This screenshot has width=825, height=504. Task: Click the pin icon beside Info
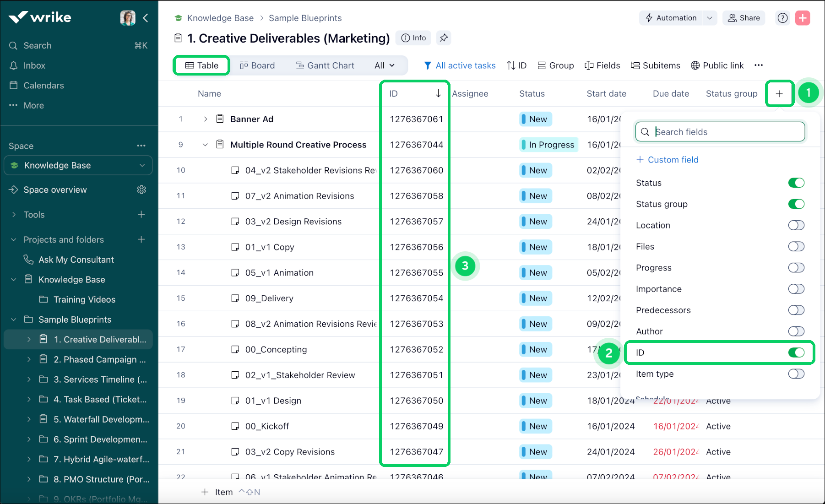tap(443, 38)
